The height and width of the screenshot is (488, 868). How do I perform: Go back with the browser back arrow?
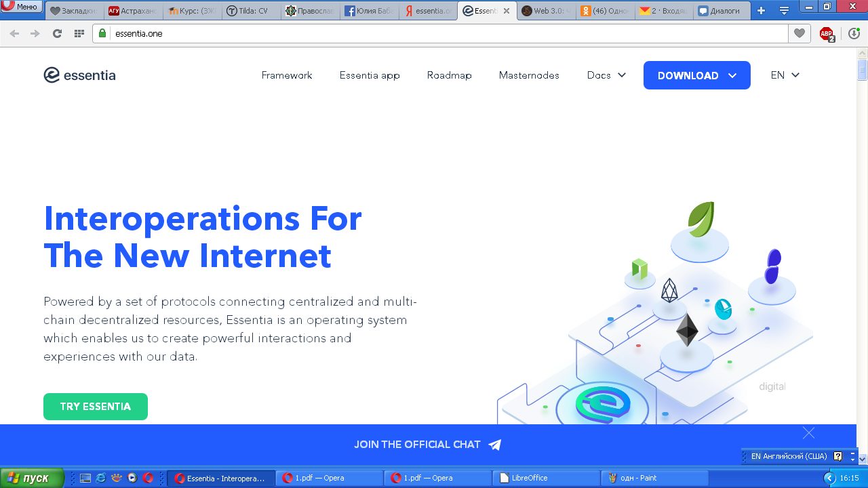click(x=14, y=33)
